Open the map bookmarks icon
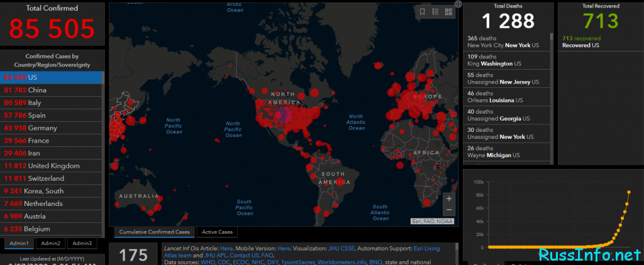Image resolution: width=644 pixels, height=265 pixels. [422, 12]
